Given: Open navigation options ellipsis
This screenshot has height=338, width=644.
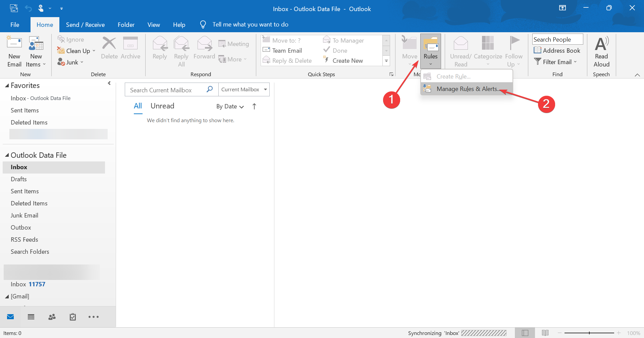Looking at the screenshot, I should point(94,317).
